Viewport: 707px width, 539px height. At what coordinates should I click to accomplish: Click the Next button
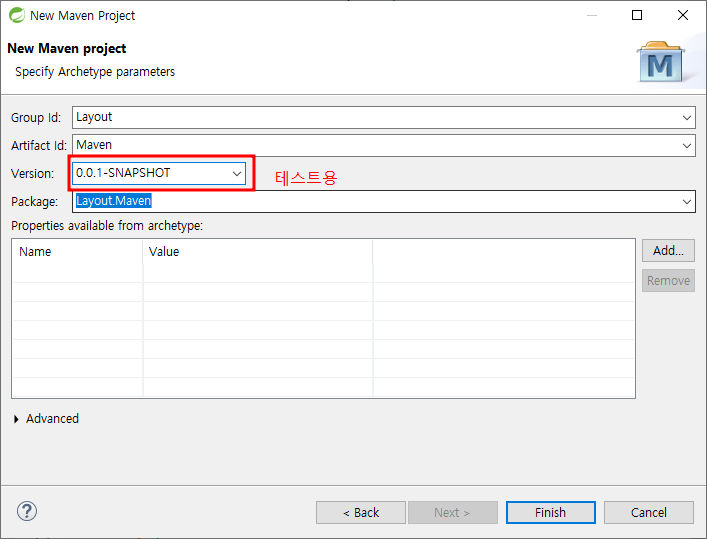point(453,512)
